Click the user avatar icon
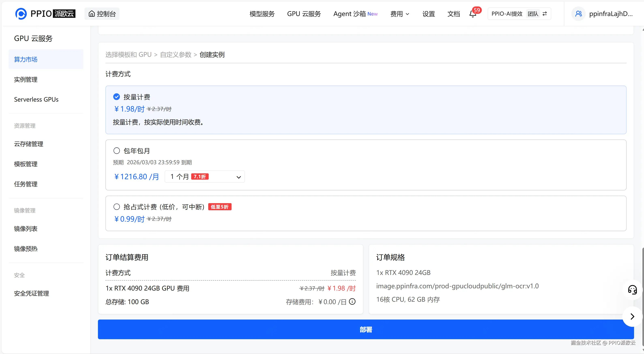The width and height of the screenshot is (644, 354). pos(578,14)
